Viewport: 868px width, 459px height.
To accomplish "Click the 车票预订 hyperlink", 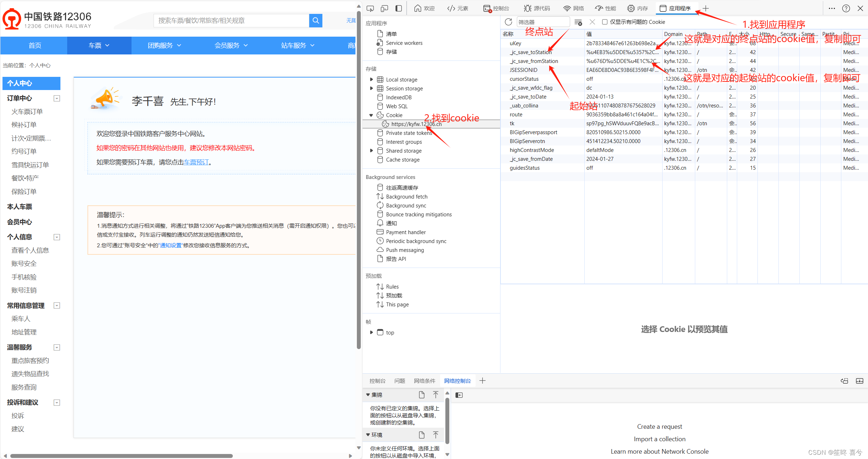I will pos(196,162).
